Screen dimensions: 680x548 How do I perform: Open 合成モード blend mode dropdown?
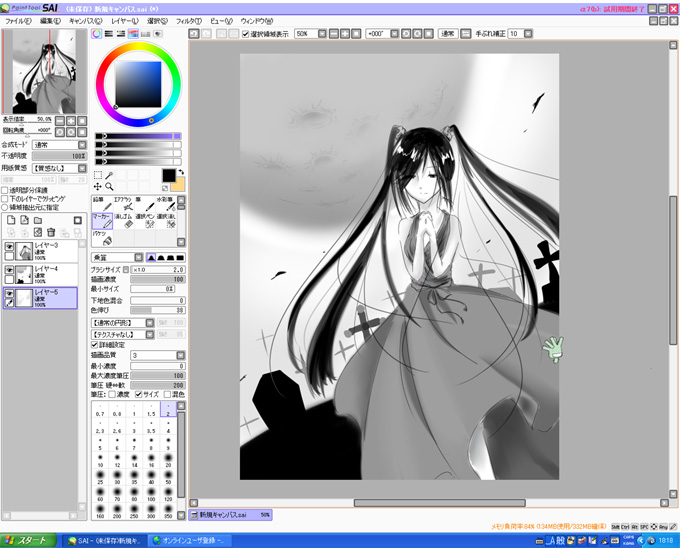pos(60,145)
